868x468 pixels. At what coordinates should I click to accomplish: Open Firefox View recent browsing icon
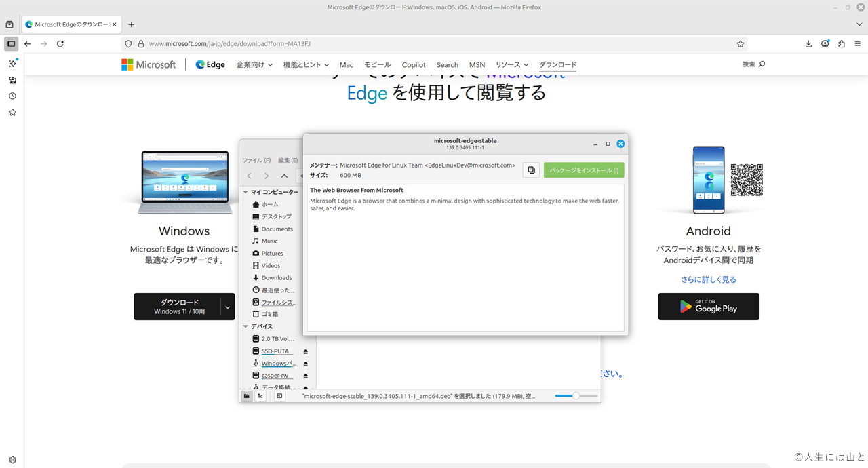pos(9,24)
